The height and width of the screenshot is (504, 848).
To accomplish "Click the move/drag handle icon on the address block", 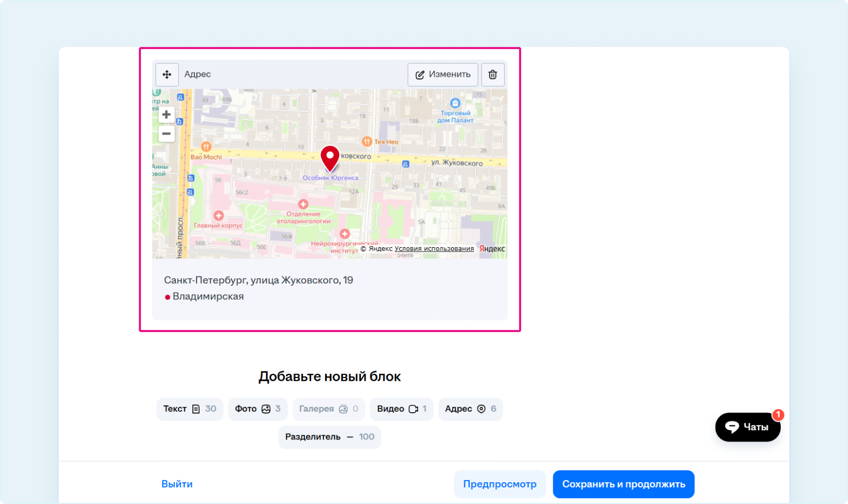I will point(167,75).
